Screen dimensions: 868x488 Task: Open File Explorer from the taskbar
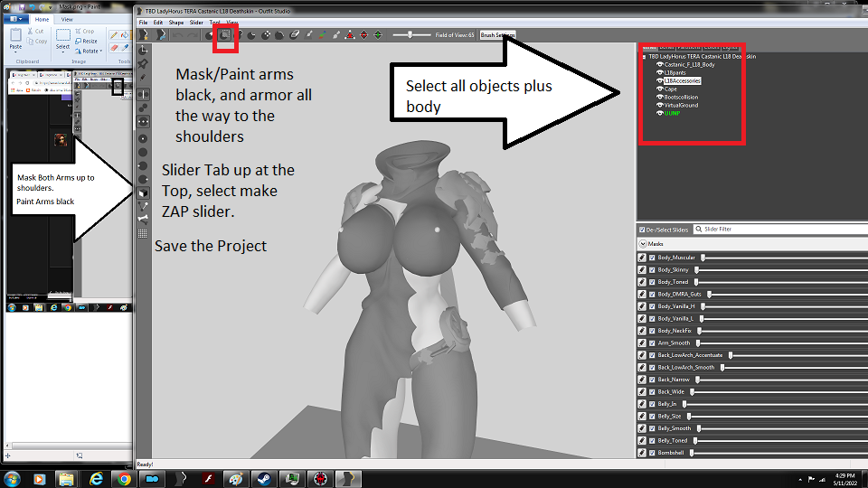point(66,479)
